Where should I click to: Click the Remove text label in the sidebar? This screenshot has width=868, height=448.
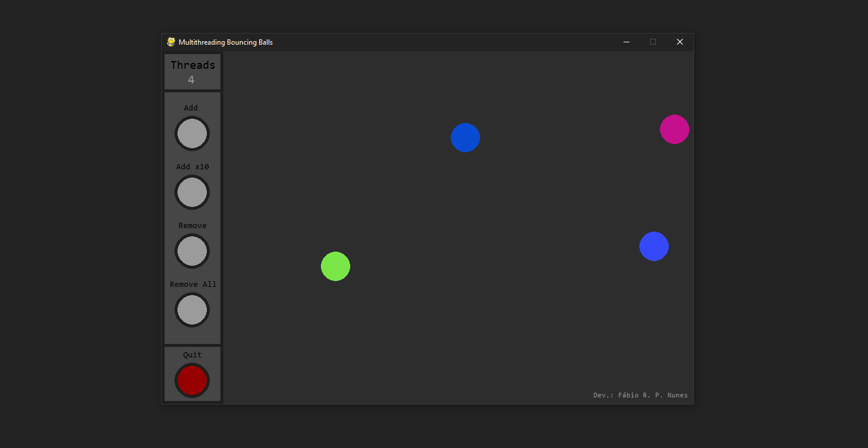click(x=192, y=225)
